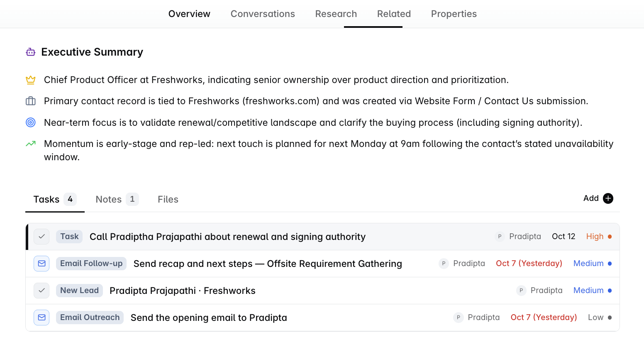Open task Send the opening email to Pradipta
644x357 pixels.
click(x=209, y=318)
